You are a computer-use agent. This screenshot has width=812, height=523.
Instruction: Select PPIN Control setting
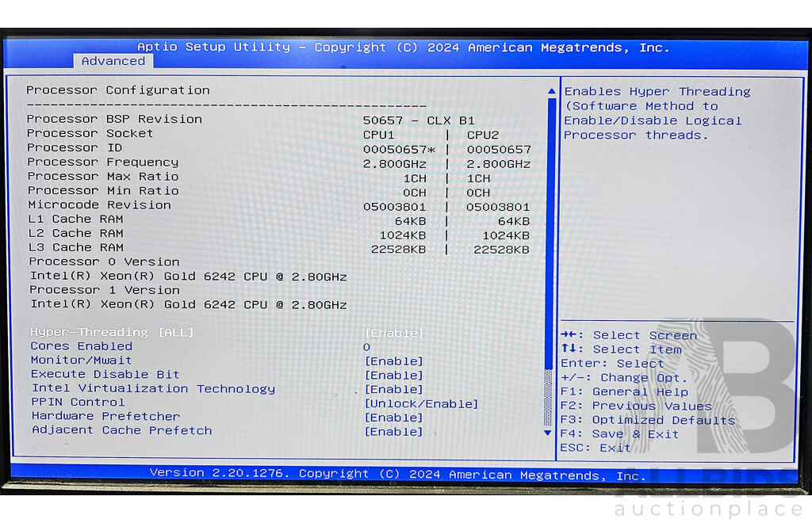[x=79, y=402]
